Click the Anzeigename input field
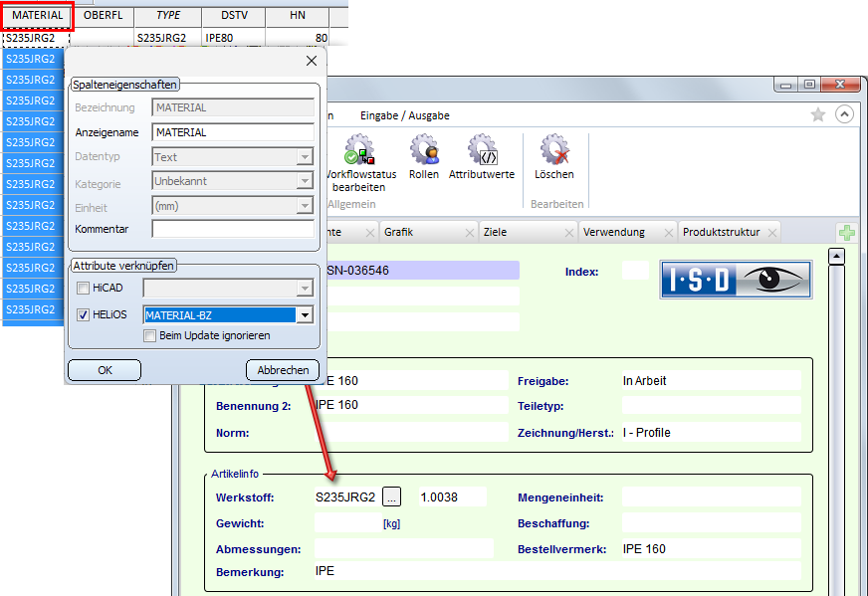This screenshot has width=868, height=596. coord(233,132)
